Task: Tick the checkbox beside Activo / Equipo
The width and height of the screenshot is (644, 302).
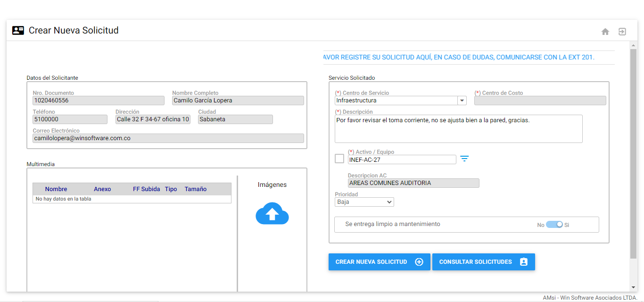Action: 339,159
